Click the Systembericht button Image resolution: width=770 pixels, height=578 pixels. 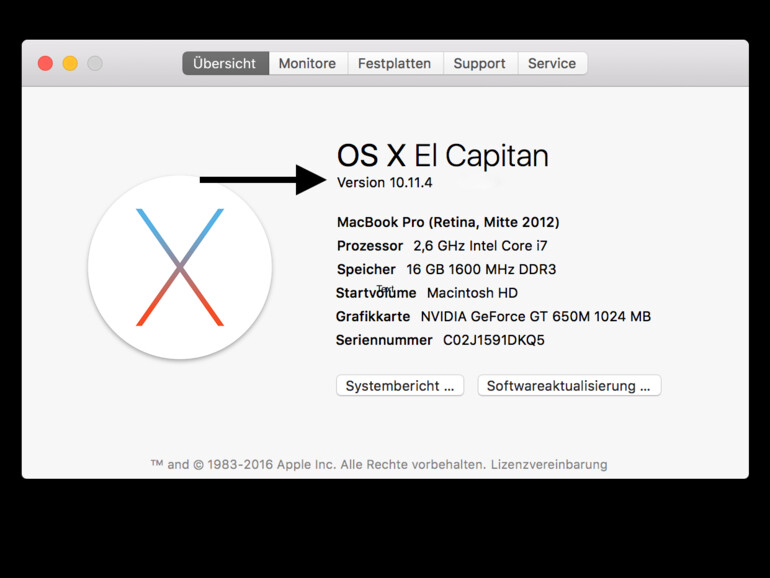(400, 385)
